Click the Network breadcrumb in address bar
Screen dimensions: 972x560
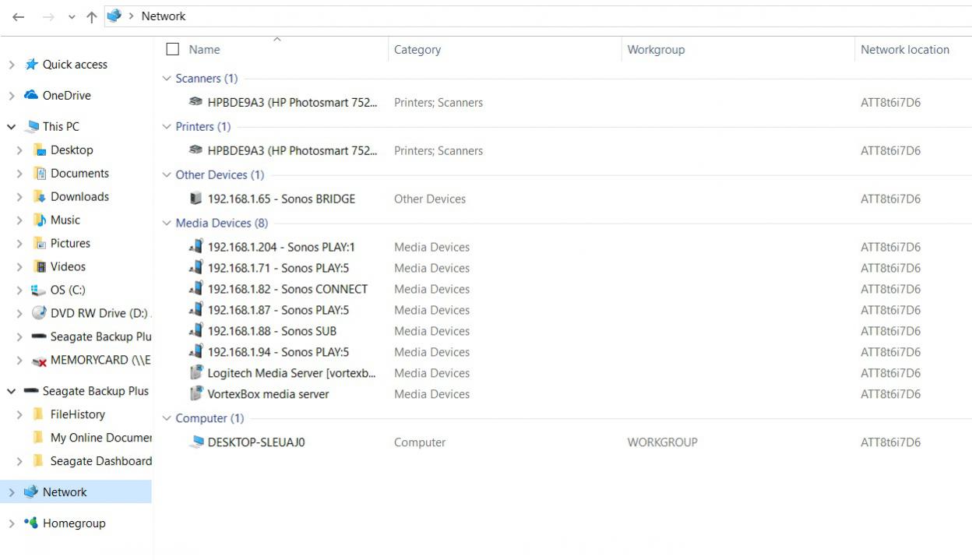[164, 16]
